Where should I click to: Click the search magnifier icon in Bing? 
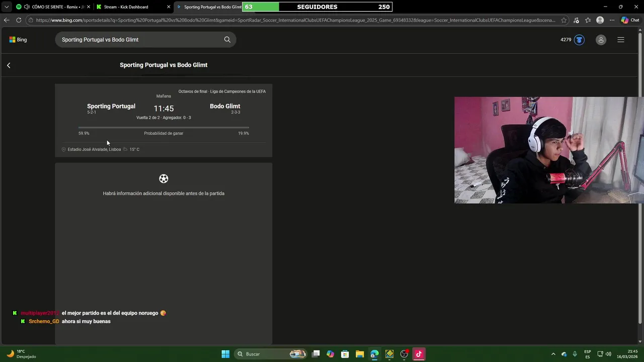(227, 40)
